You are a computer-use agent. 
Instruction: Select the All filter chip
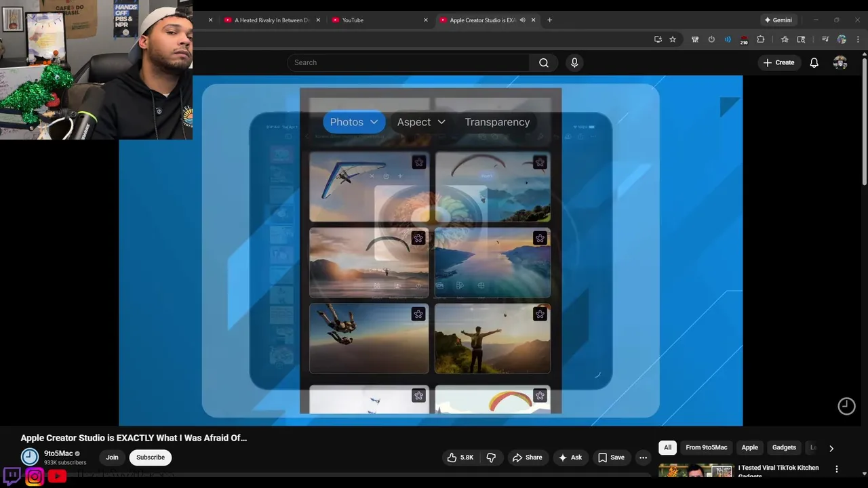pos(667,447)
